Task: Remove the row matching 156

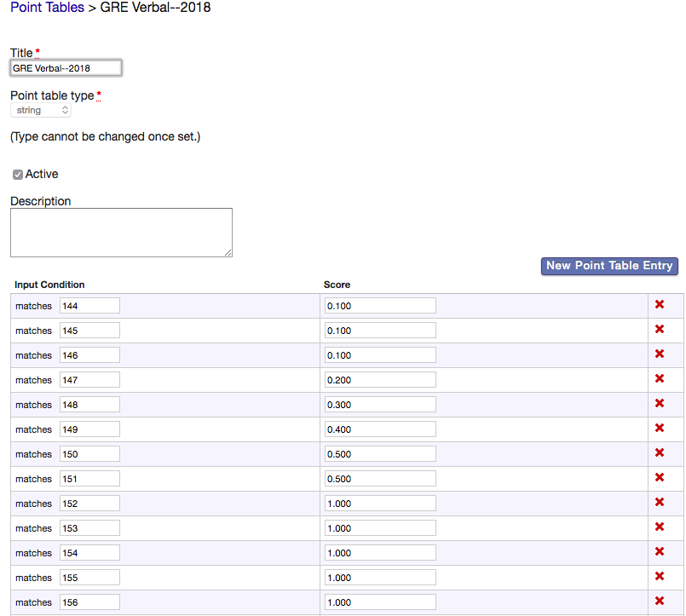Action: pyautogui.click(x=659, y=602)
